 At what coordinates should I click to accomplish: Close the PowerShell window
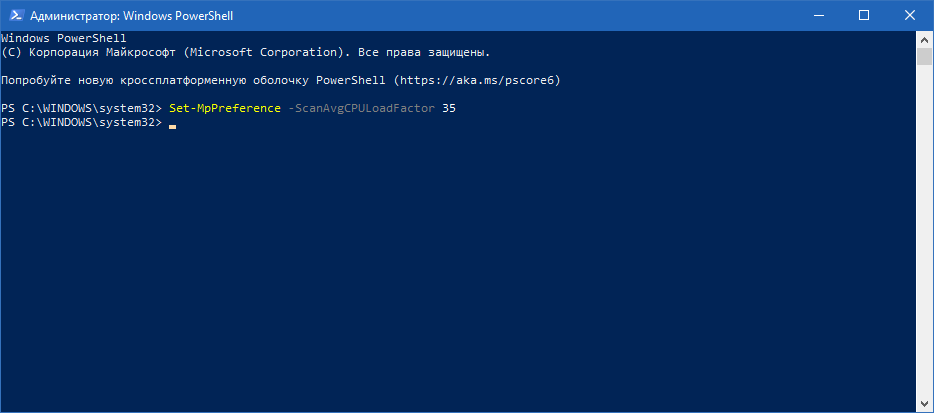pyautogui.click(x=910, y=16)
